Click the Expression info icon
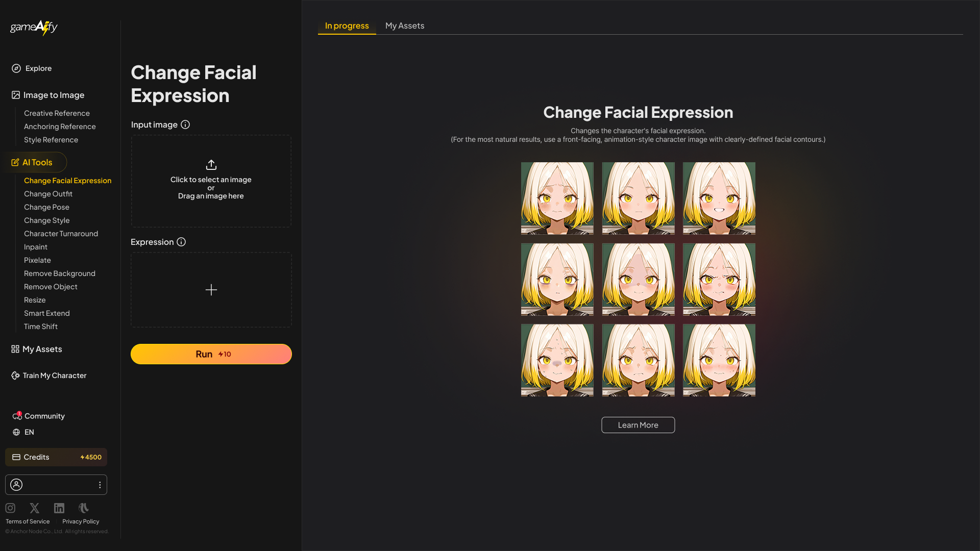The width and height of the screenshot is (980, 551). pyautogui.click(x=181, y=242)
